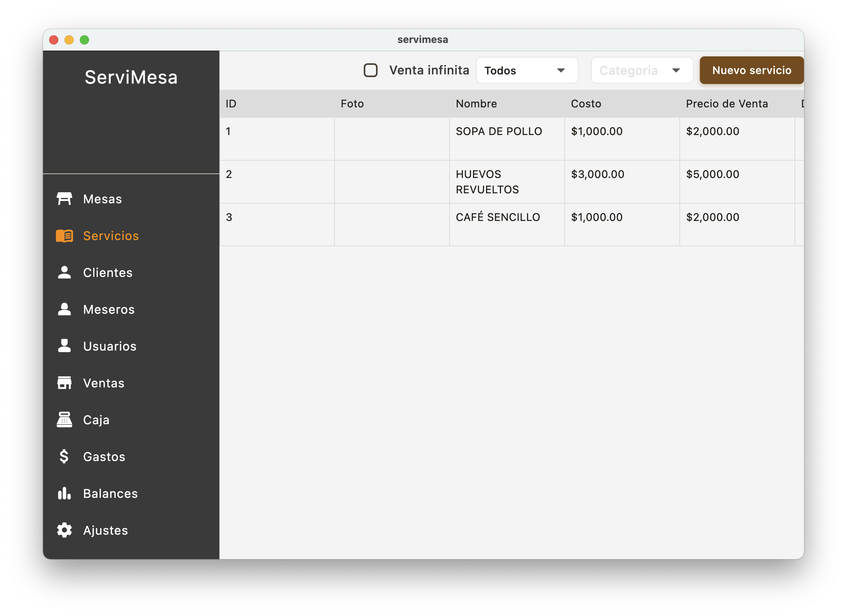Image resolution: width=847 pixels, height=616 pixels.
Task: Expand the Categoria dropdown
Action: [642, 70]
